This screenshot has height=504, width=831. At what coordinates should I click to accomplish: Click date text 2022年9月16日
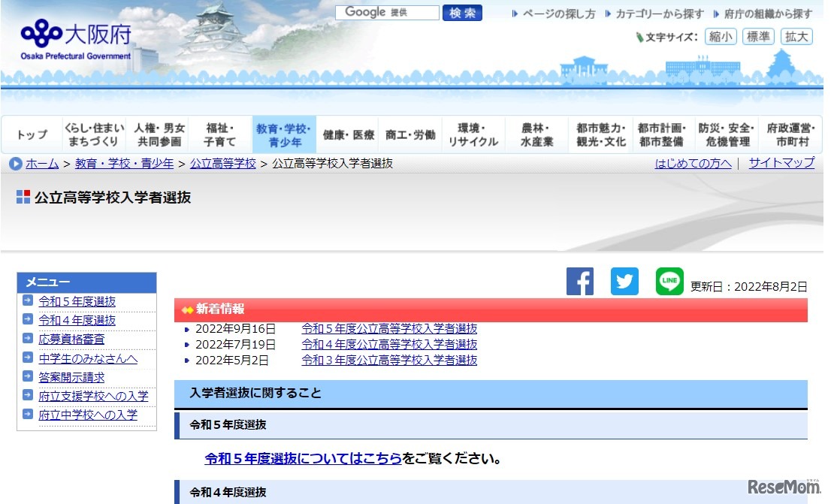pyautogui.click(x=235, y=328)
